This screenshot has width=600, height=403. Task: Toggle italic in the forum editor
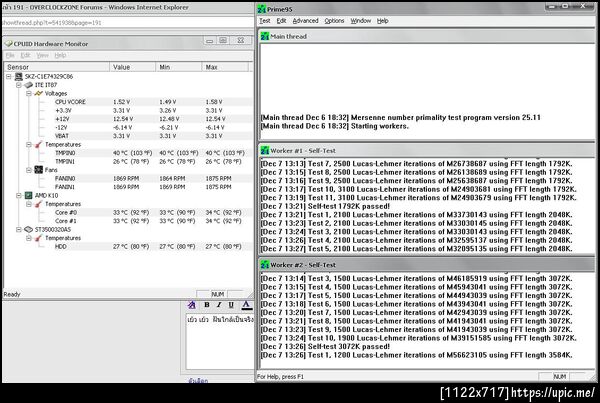[x=219, y=305]
